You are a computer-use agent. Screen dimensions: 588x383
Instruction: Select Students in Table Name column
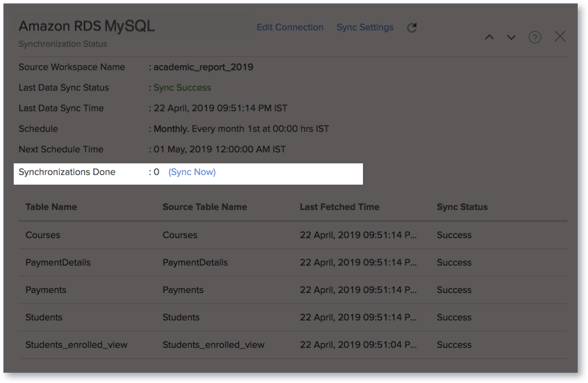click(x=44, y=317)
